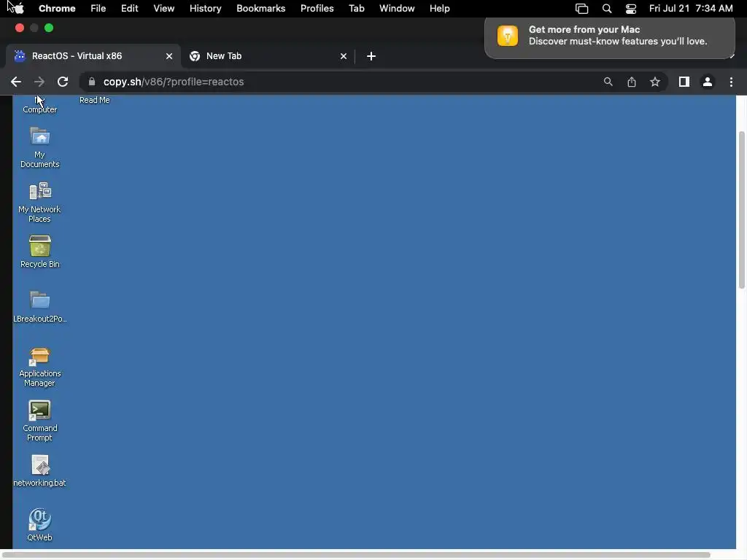Select the networking.bat file icon

pos(40,465)
